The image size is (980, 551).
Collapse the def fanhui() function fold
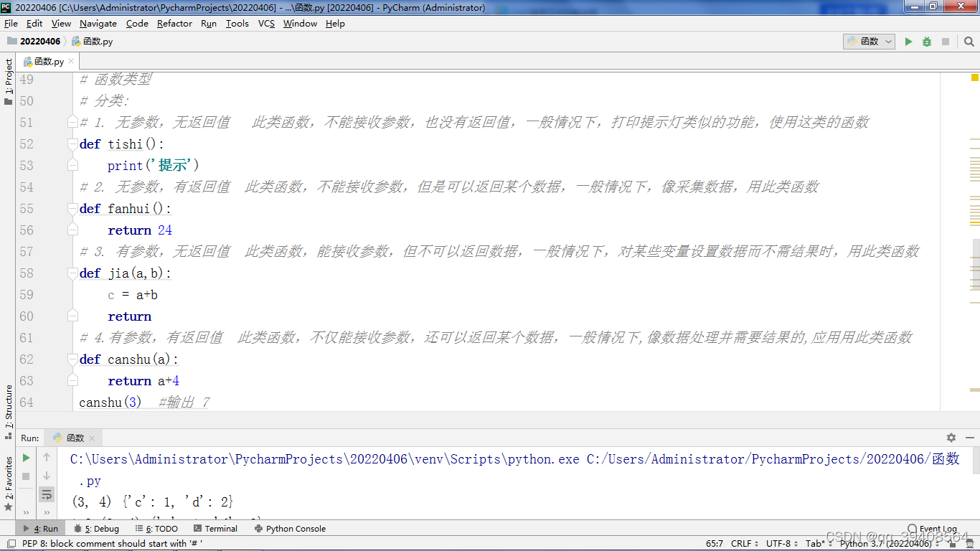tap(72, 209)
